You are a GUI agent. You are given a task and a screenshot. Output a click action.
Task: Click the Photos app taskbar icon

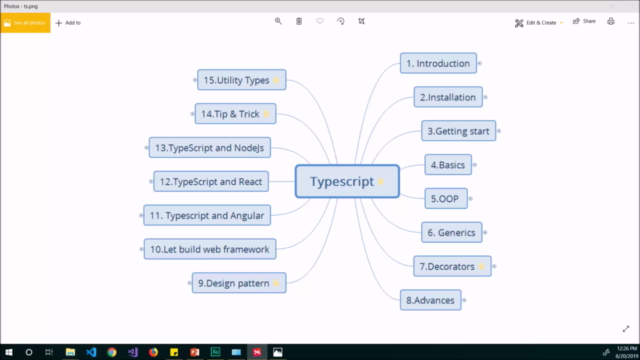(278, 352)
